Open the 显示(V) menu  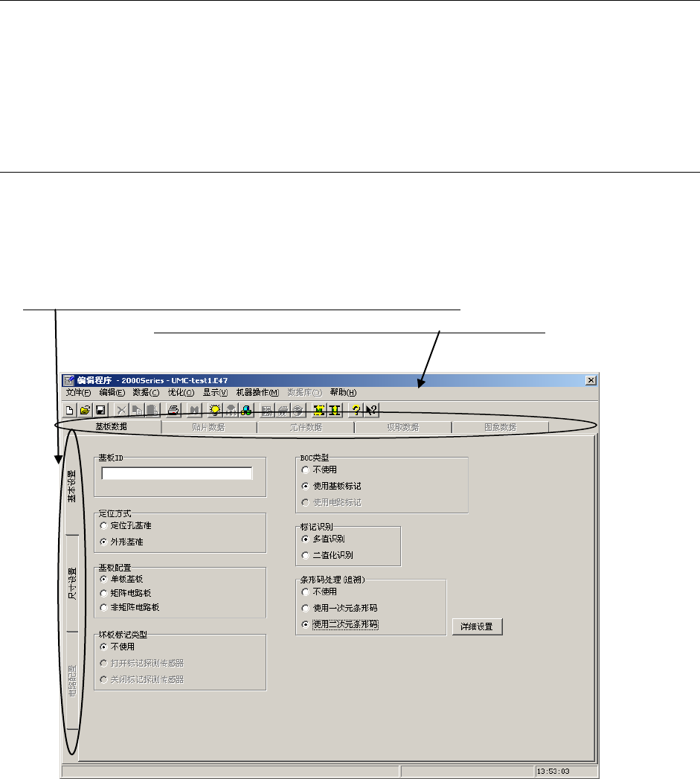click(215, 393)
